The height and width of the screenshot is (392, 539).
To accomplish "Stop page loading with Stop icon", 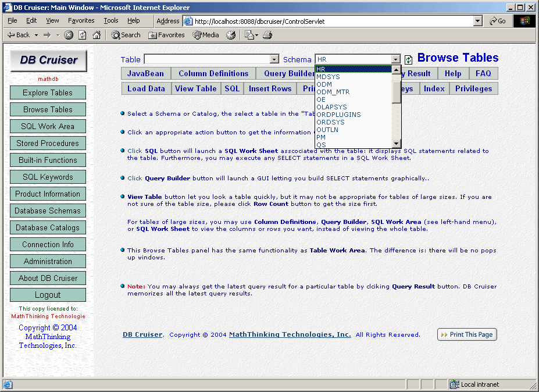I will (x=69, y=35).
